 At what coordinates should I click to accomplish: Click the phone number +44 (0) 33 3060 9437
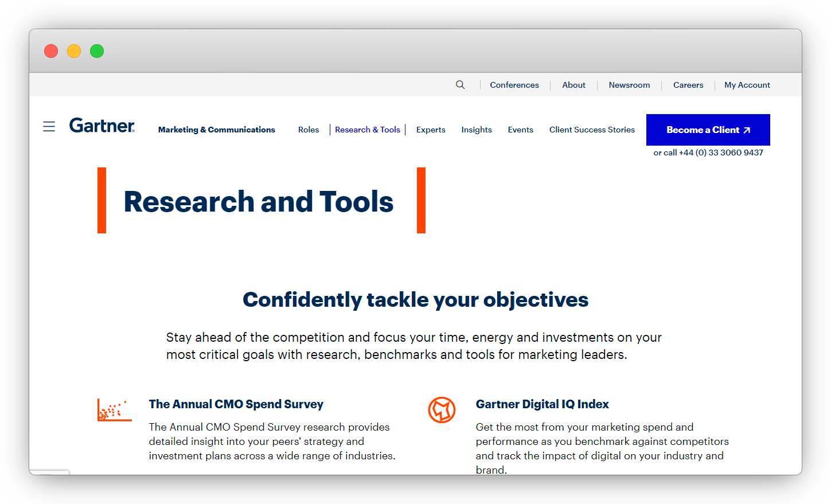coord(721,152)
